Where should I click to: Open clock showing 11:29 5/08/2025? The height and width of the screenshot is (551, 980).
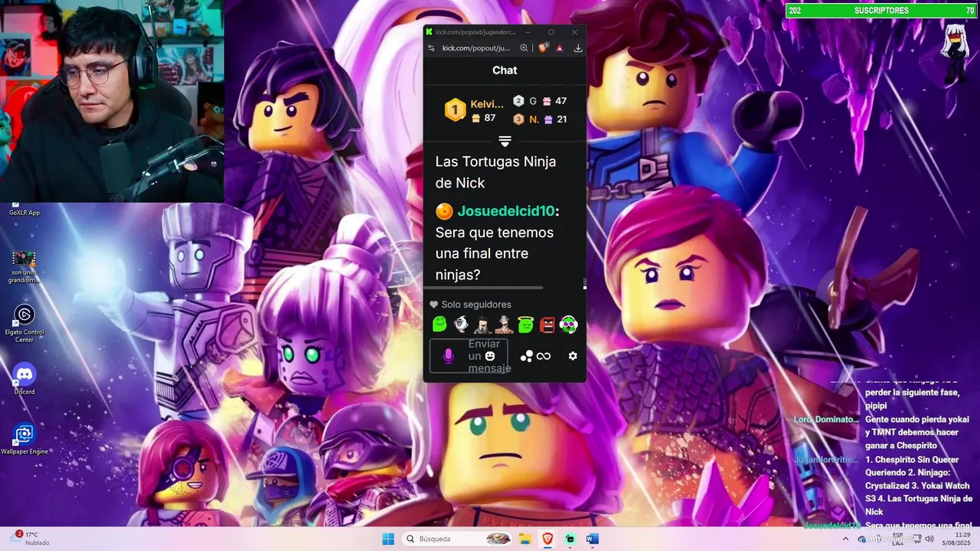[x=957, y=539]
